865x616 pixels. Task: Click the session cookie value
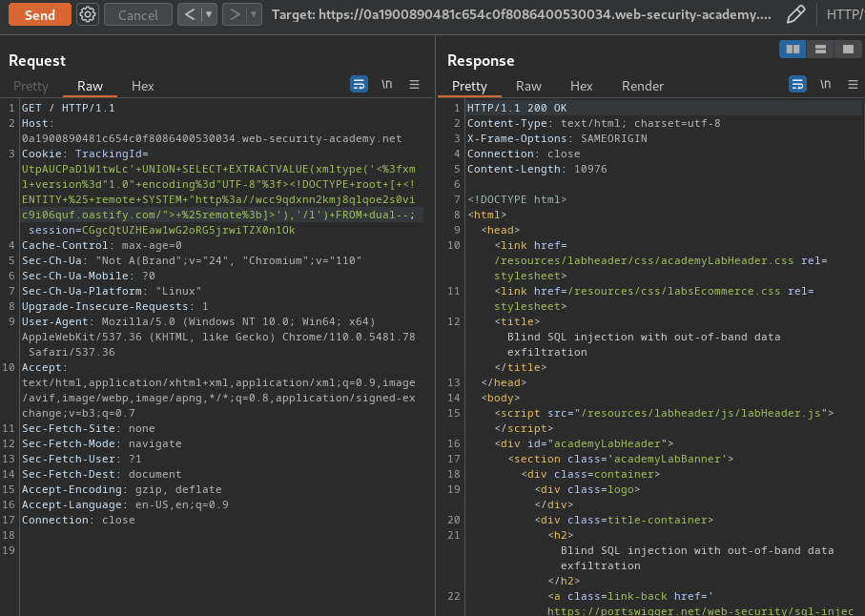point(189,230)
